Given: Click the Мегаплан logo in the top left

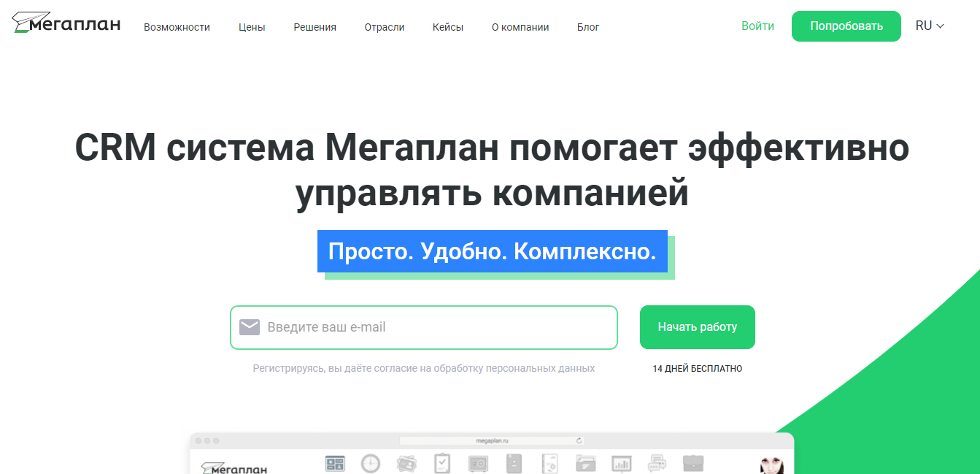Looking at the screenshot, I should pyautogui.click(x=65, y=23).
